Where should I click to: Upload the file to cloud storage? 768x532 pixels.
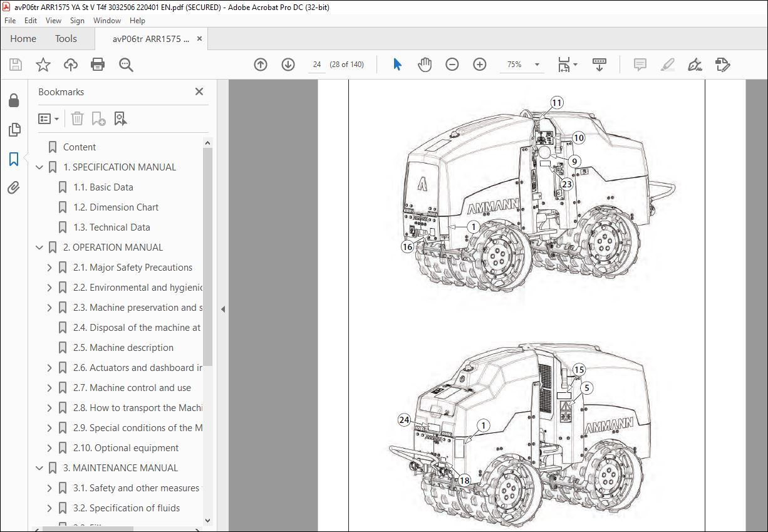[71, 65]
